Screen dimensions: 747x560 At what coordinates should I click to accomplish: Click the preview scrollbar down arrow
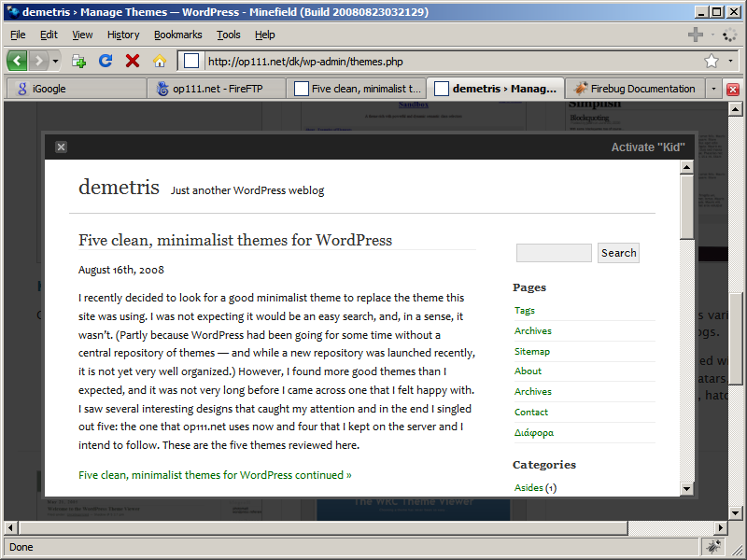click(686, 488)
